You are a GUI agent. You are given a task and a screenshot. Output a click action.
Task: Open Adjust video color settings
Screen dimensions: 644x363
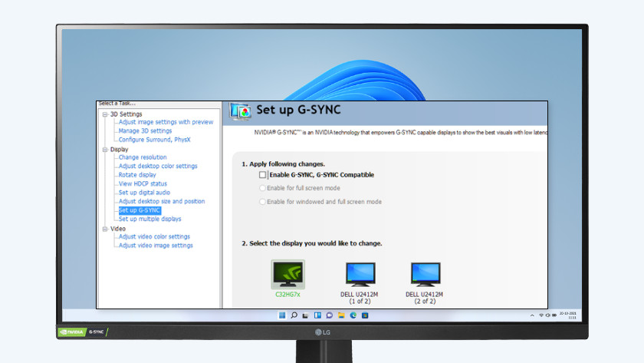154,236
